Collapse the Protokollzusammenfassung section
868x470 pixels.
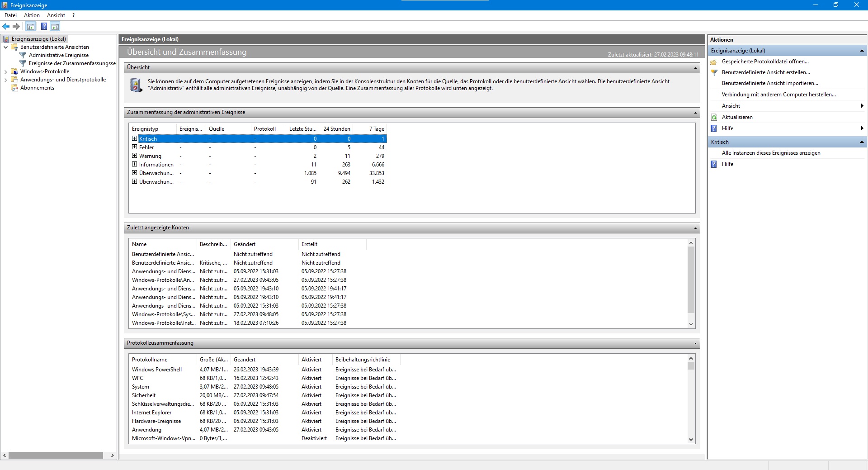[x=695, y=343]
